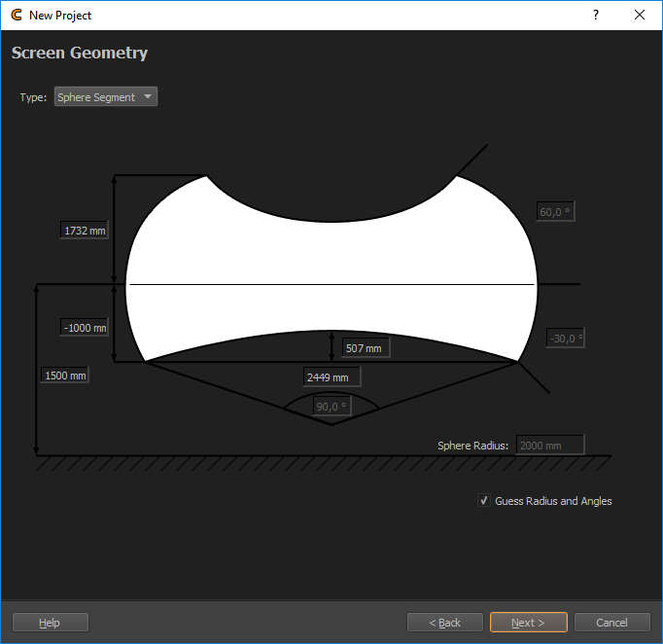Select the 2449 mm width field
Screen dimensions: 663x644
(x=331, y=376)
